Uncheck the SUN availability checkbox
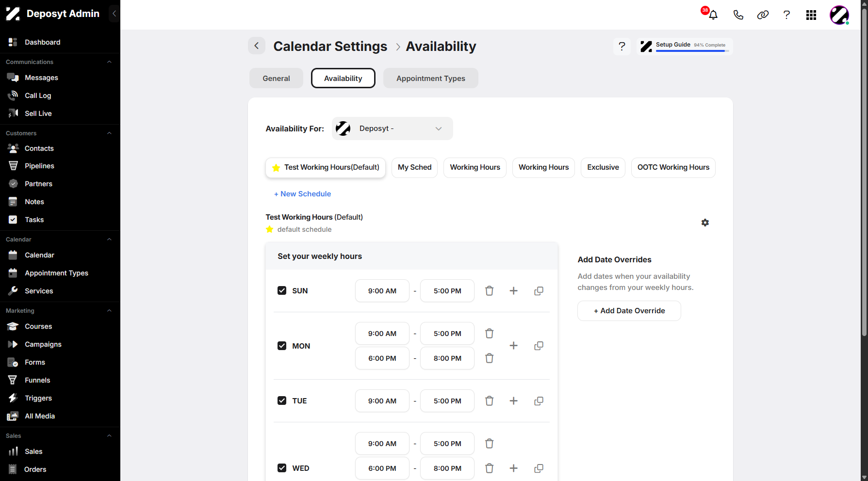Screen dimensions: 868x481 [x=282, y=290]
